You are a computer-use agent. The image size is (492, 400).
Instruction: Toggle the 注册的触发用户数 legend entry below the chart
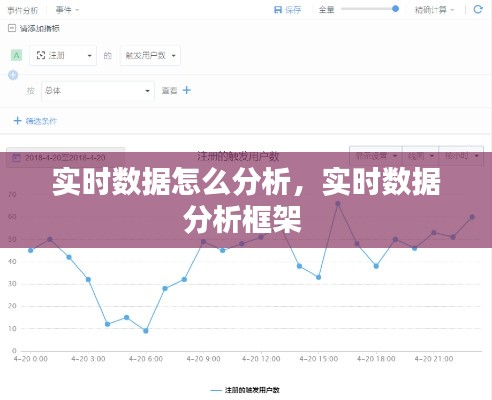click(245, 390)
